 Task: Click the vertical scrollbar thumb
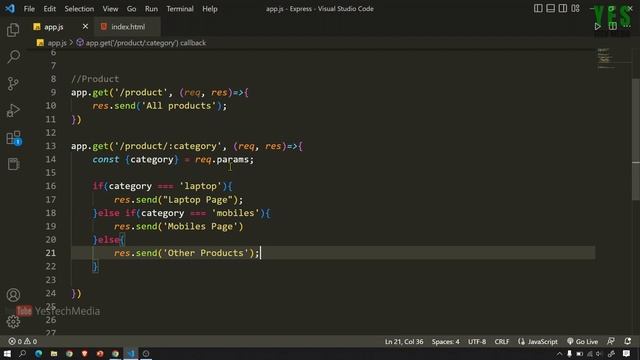pos(636,139)
